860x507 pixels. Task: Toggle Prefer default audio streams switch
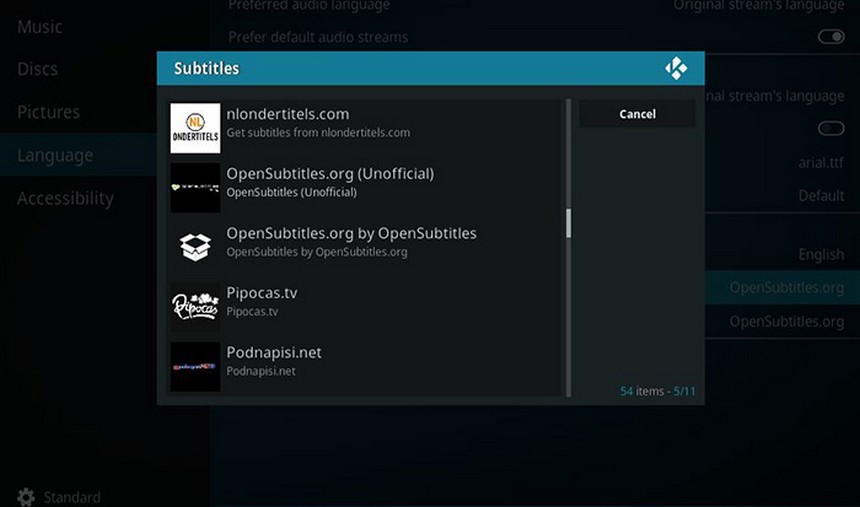click(831, 37)
